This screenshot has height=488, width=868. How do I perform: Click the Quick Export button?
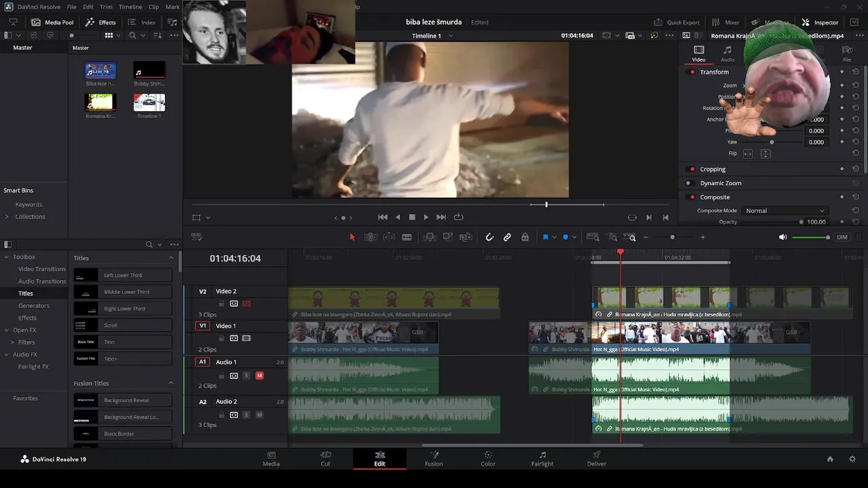(676, 22)
